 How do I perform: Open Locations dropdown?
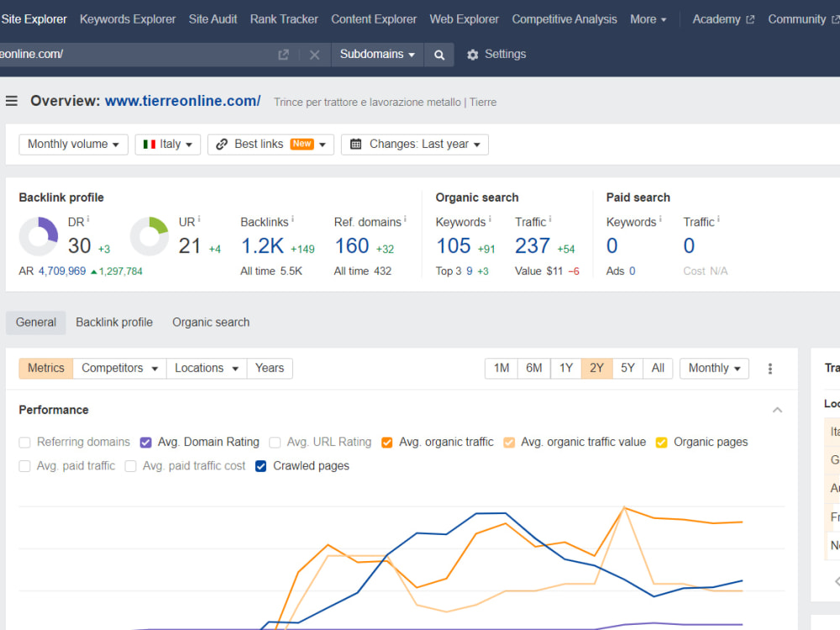click(x=207, y=369)
